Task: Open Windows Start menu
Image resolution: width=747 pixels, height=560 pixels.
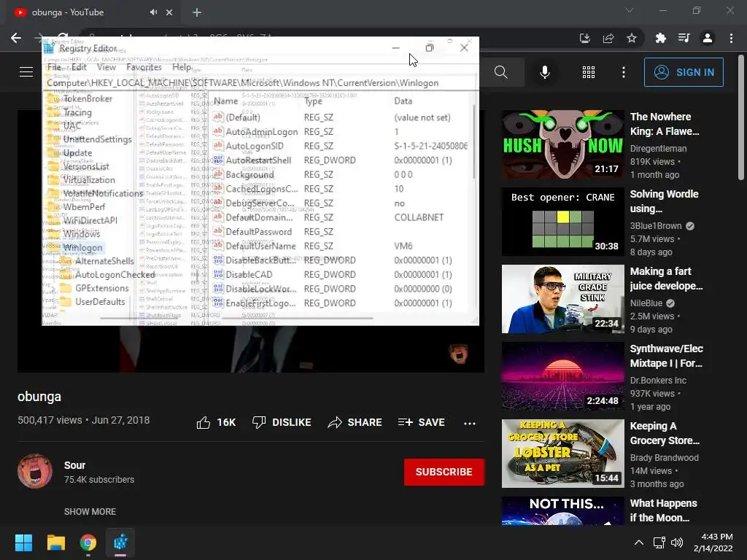Action: (23, 542)
